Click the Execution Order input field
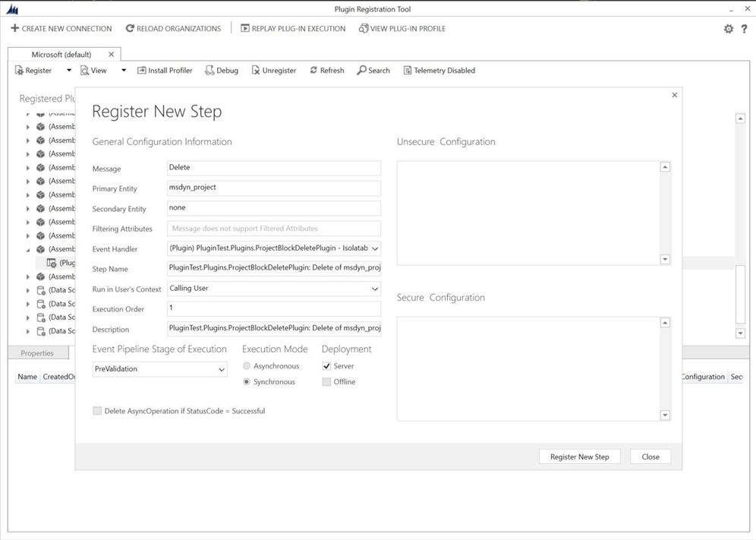 point(274,308)
